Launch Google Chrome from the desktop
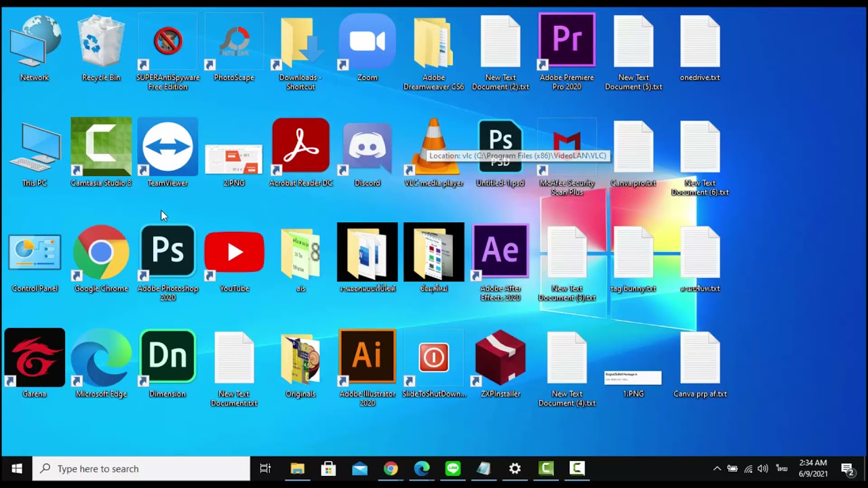Viewport: 868px width, 488px height. (101, 259)
